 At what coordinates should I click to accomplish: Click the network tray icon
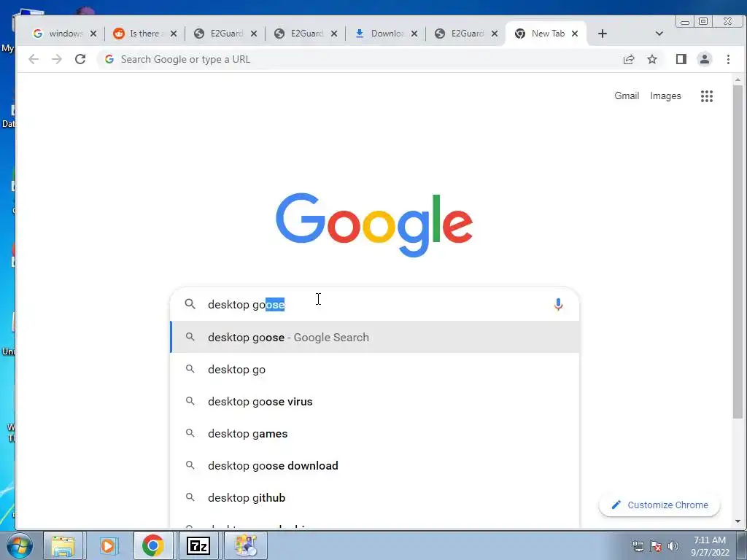coord(638,545)
